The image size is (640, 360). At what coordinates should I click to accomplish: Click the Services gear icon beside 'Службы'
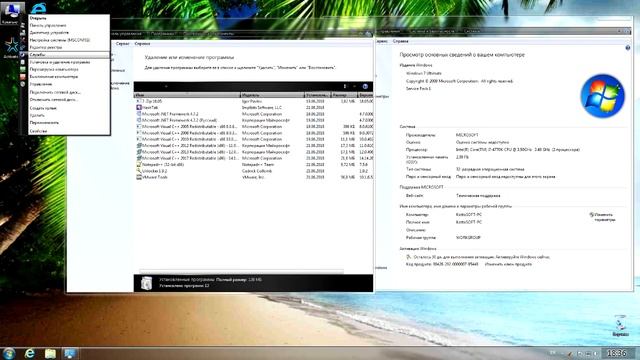point(23,55)
